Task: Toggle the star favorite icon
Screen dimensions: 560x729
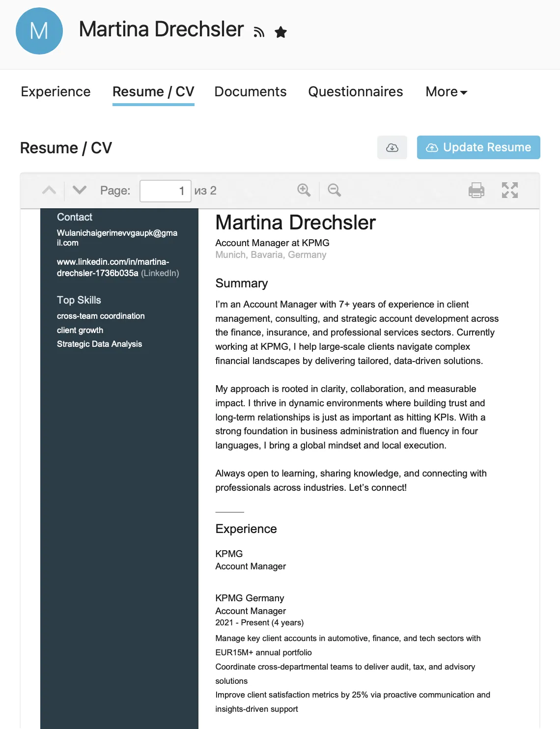Action: (280, 32)
